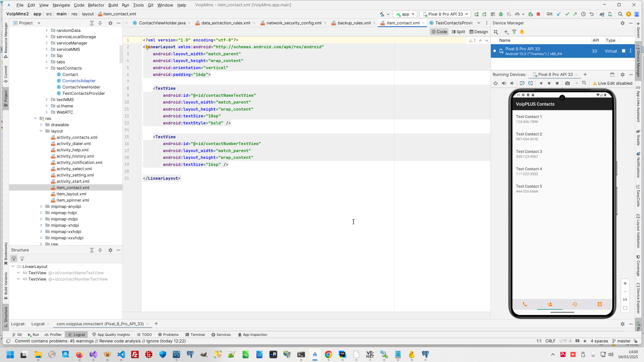Open the Refactor menu
The width and height of the screenshot is (644, 362).
point(96,5)
